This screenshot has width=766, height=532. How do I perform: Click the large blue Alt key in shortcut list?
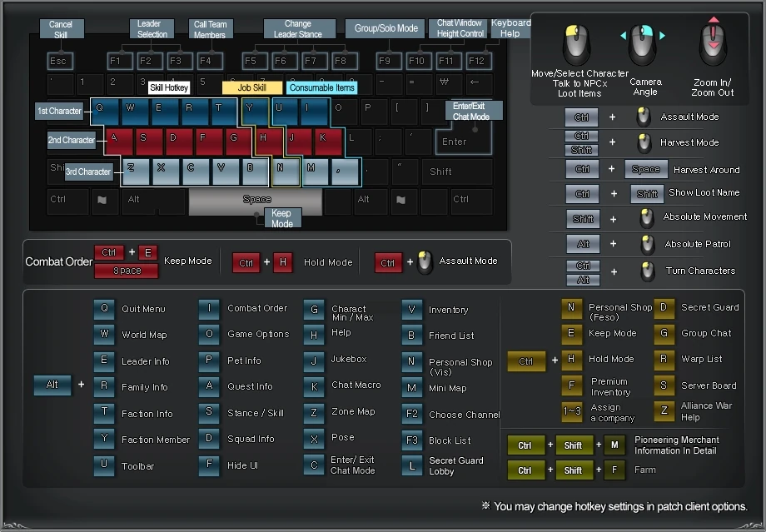tap(52, 385)
